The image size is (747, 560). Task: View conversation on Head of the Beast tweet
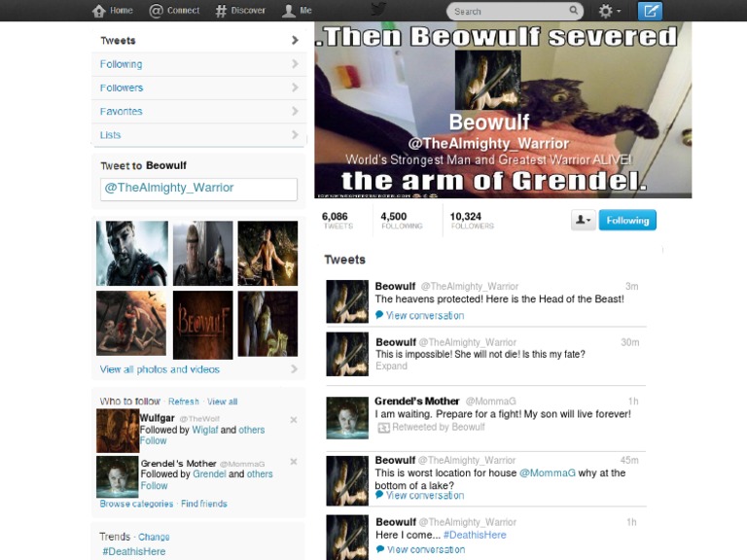425,315
